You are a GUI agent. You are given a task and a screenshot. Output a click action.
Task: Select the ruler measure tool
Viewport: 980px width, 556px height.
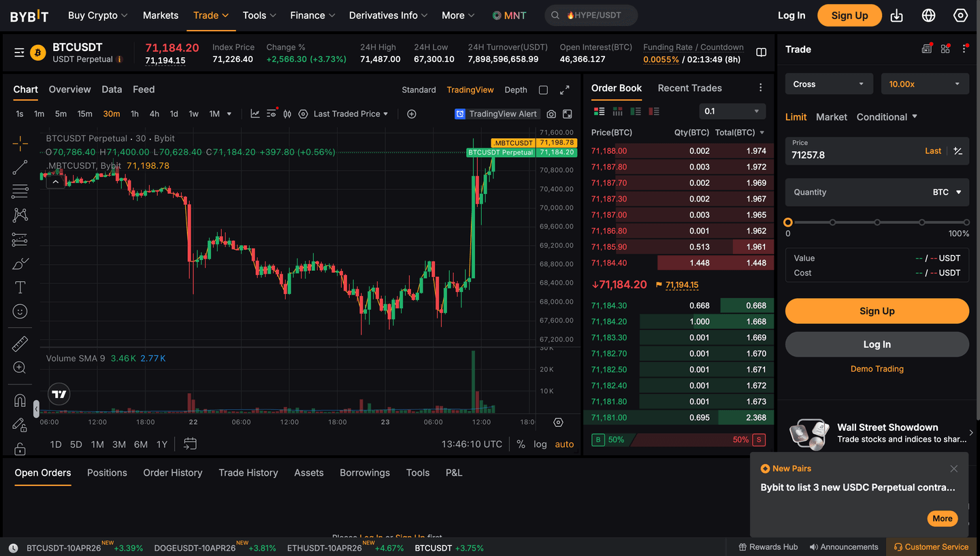20,344
